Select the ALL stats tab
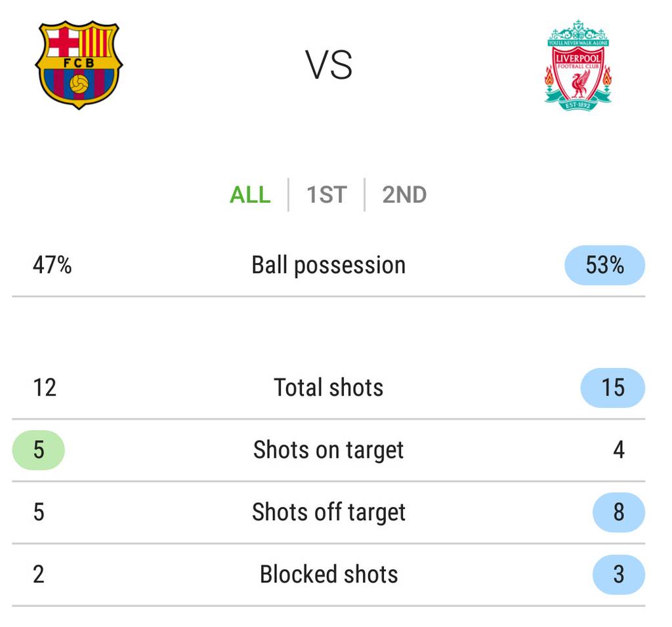The image size is (672, 627). [250, 195]
